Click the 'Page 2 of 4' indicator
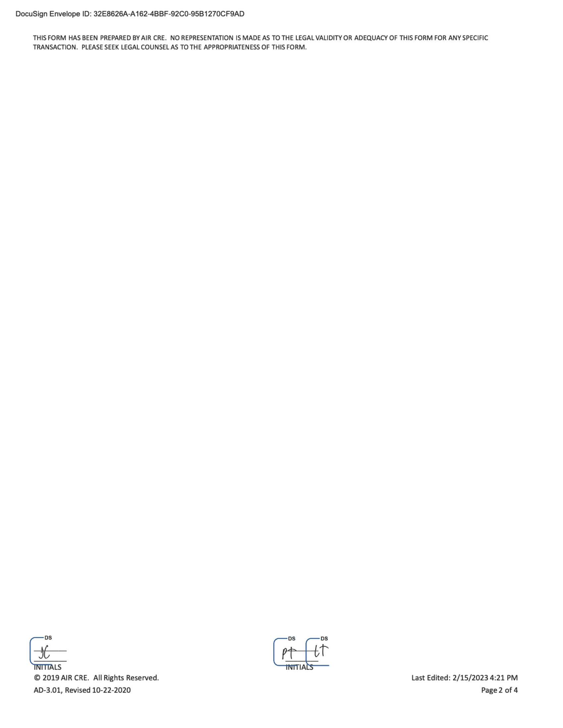This screenshot has height=728, width=563. (499, 690)
